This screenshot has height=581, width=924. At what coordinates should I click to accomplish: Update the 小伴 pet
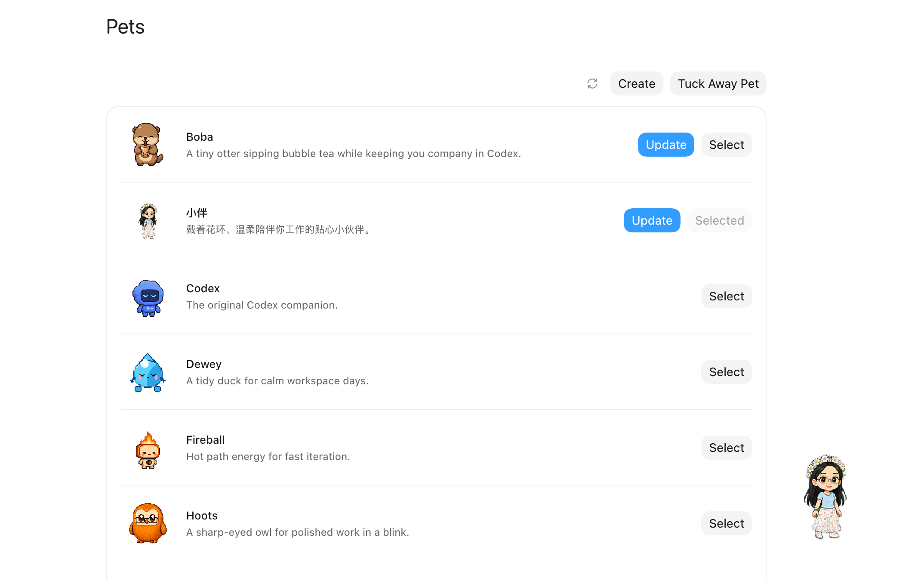point(652,220)
